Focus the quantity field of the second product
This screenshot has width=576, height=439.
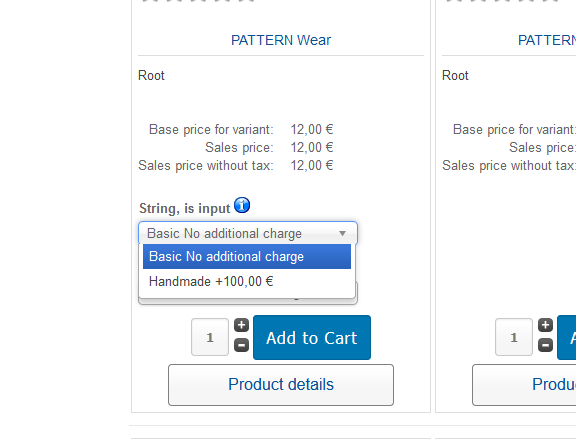[514, 337]
